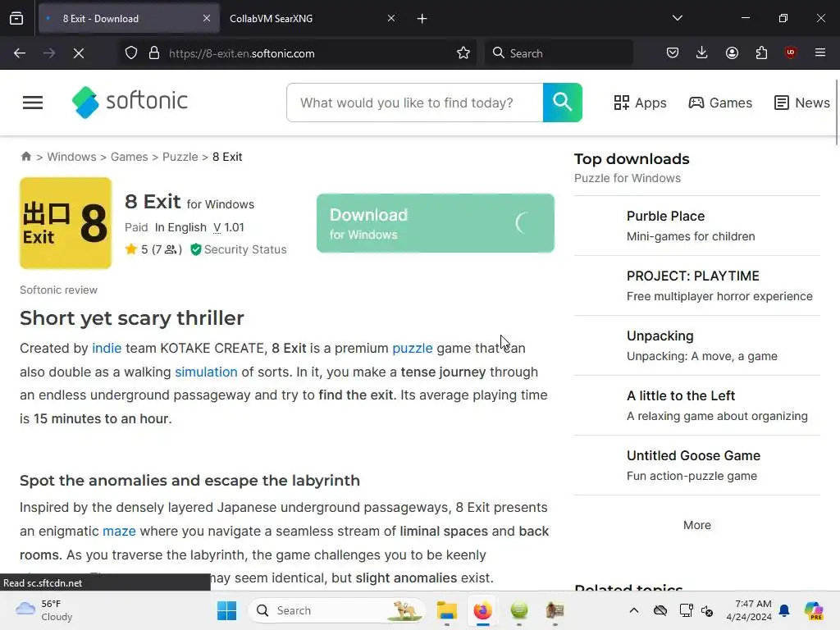
Task: Click the Firefox taskbar icon
Action: point(482,610)
